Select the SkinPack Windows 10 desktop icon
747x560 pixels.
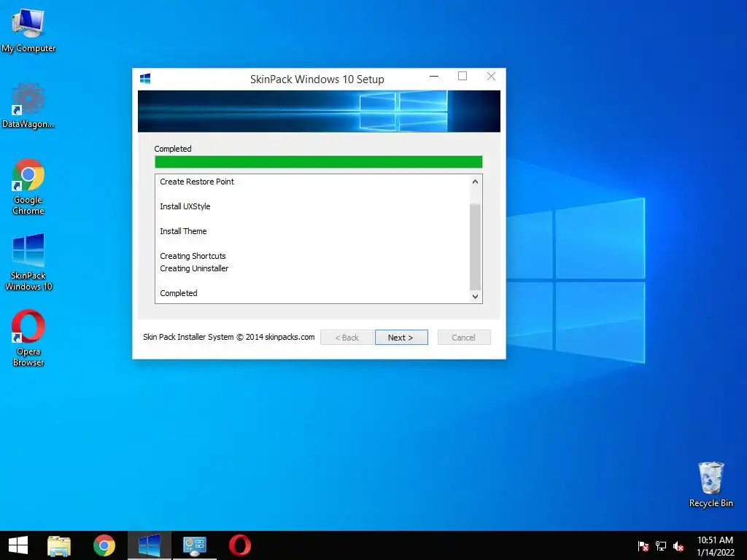28,262
